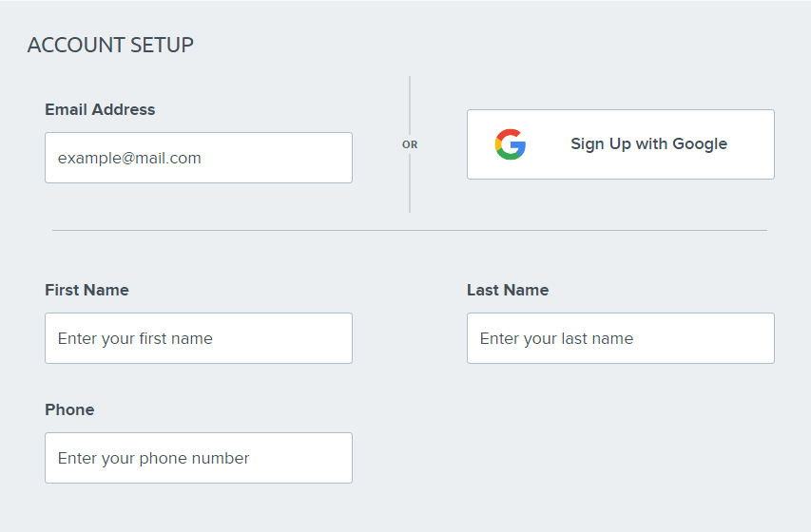The width and height of the screenshot is (811, 532).
Task: Click the 'Enter your phone number' placeholder
Action: (x=153, y=458)
